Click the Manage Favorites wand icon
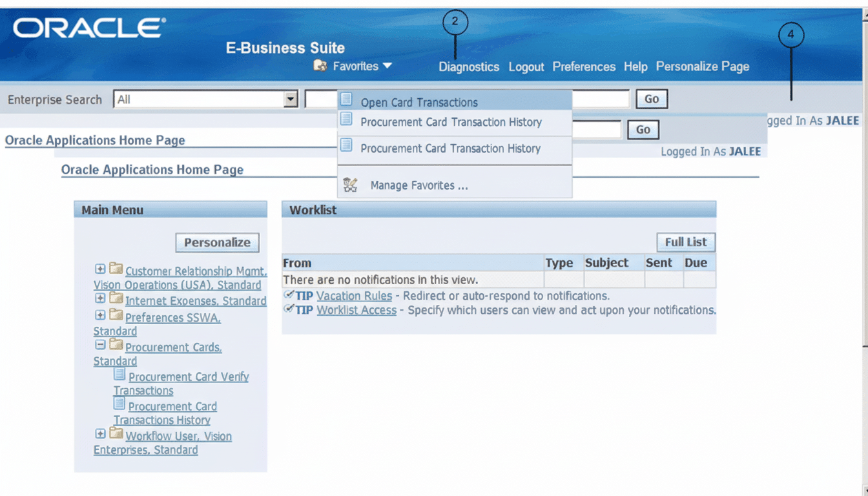This screenshot has height=496, width=868. [x=349, y=185]
